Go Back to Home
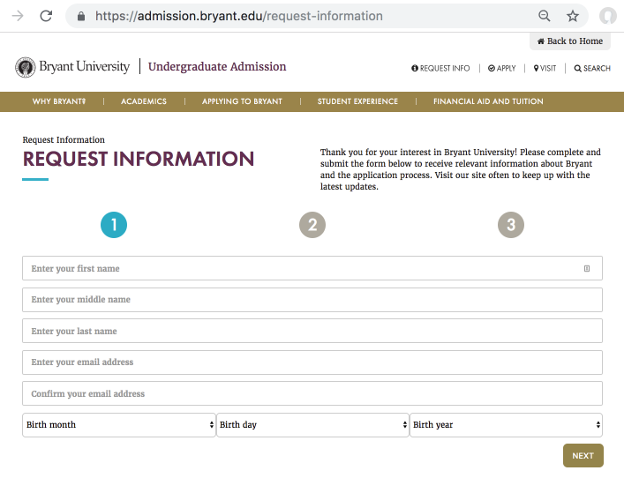Viewport: 624px width, 478px height. point(570,41)
